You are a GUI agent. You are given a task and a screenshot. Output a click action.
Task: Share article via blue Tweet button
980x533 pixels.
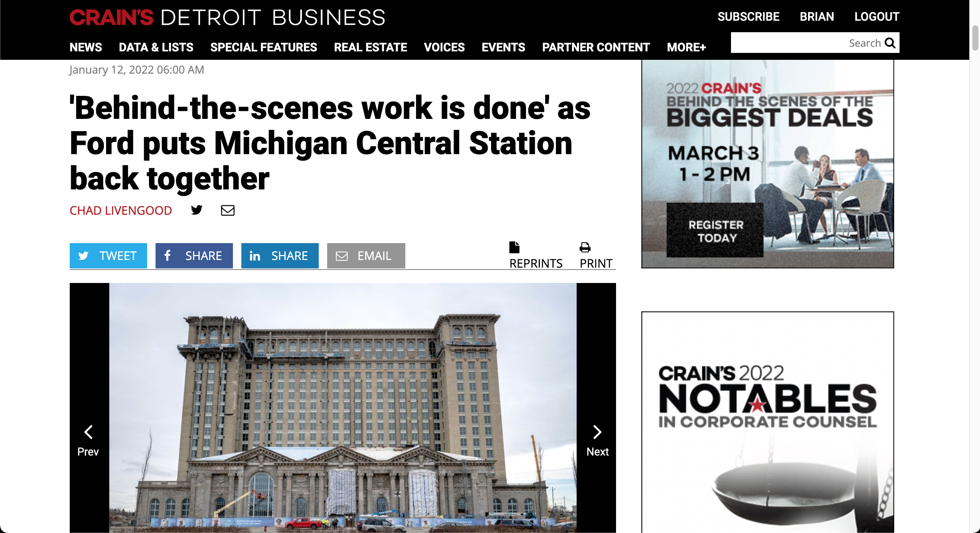[108, 256]
